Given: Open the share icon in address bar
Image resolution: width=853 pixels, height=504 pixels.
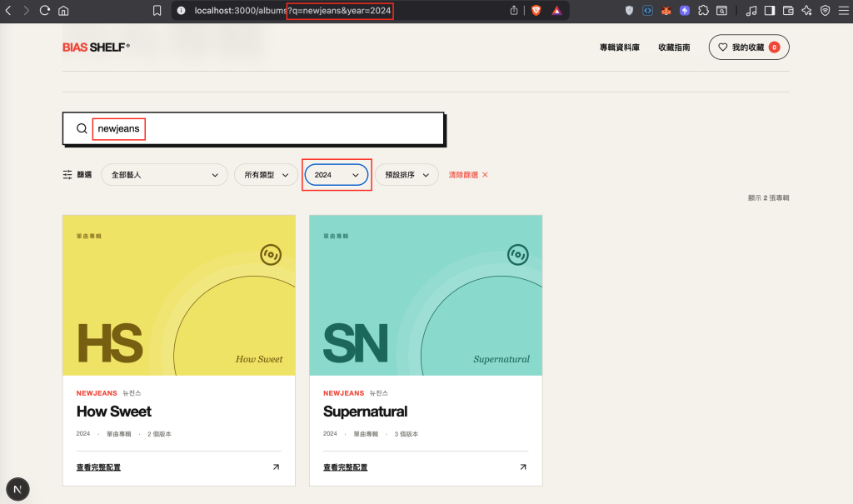Looking at the screenshot, I should [513, 10].
